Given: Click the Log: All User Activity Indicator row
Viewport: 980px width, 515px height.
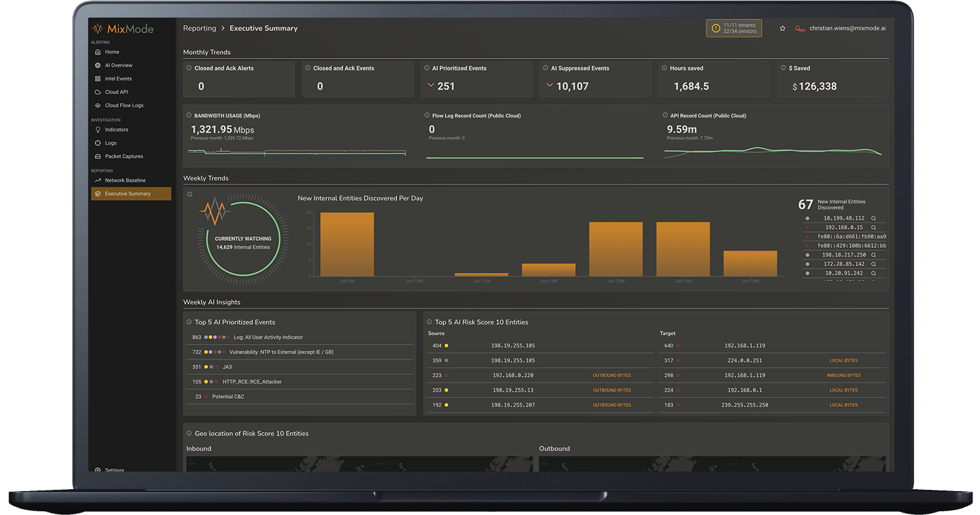Looking at the screenshot, I should (299, 337).
